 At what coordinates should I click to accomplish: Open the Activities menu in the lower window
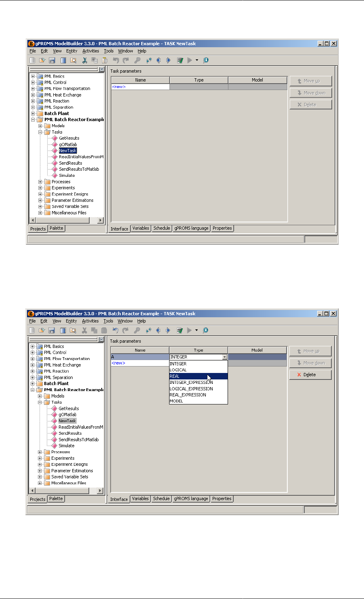(x=90, y=321)
